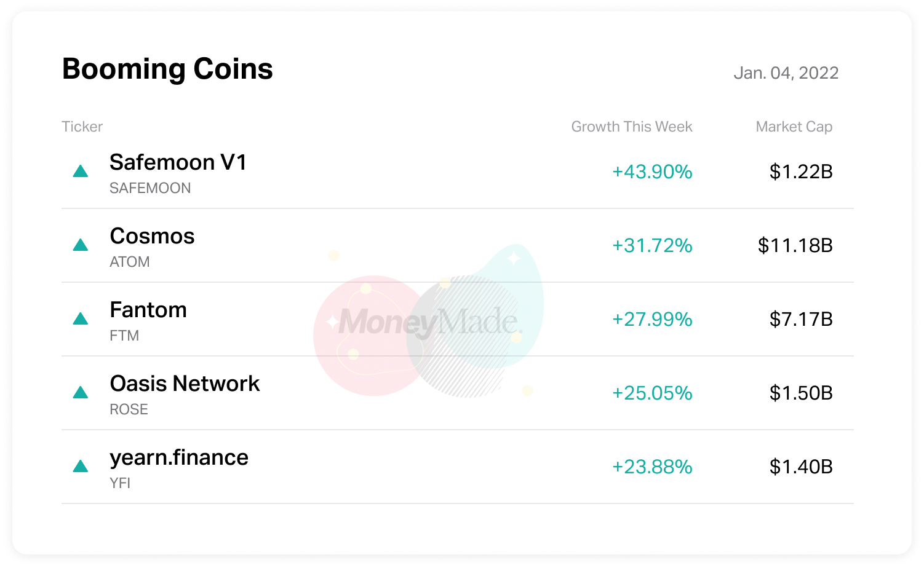The height and width of the screenshot is (568, 924).
Task: Click the Jan. 04, 2022 date
Action: pos(786,73)
